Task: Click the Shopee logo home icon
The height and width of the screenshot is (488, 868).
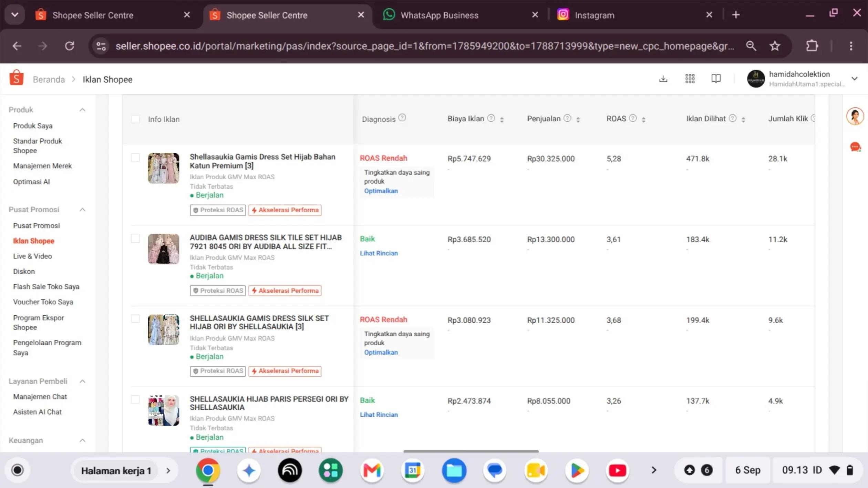Action: pos(16,77)
